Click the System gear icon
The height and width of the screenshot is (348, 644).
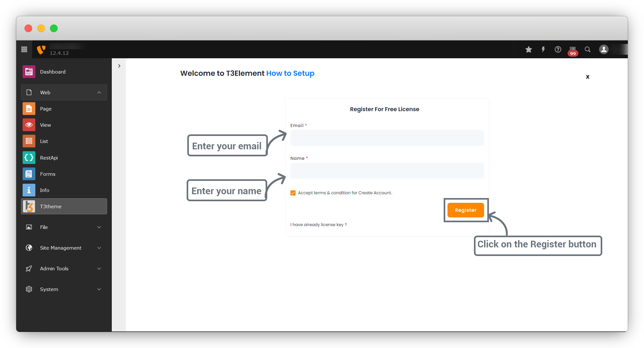[29, 289]
